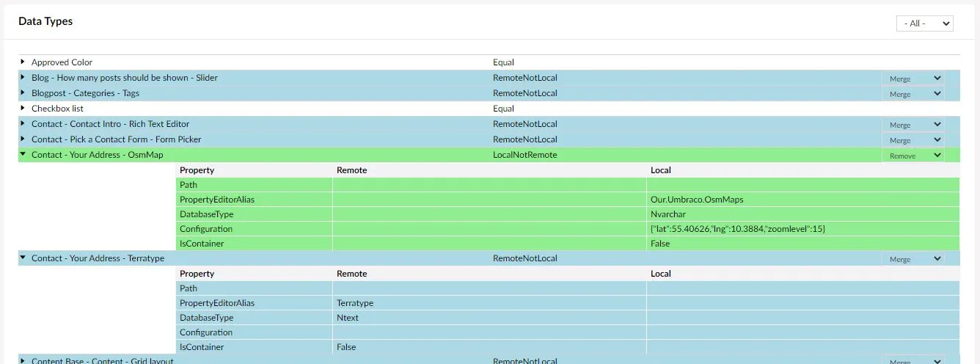Open Merge dropdown for Terratype row
Viewport: 980px width, 364px height.
click(x=914, y=259)
